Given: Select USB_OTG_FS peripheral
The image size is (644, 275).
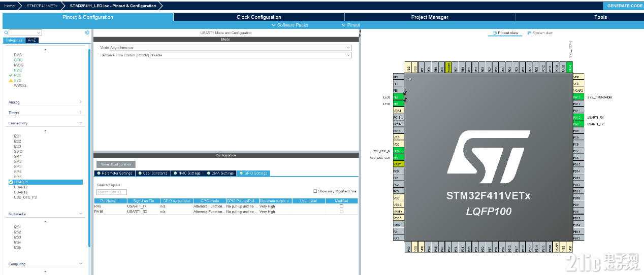Looking at the screenshot, I should coord(25,197).
